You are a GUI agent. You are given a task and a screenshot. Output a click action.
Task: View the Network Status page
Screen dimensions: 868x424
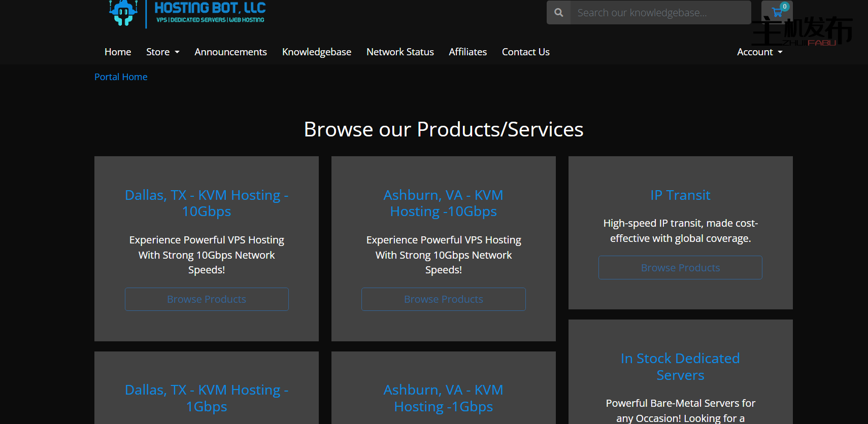pos(400,52)
